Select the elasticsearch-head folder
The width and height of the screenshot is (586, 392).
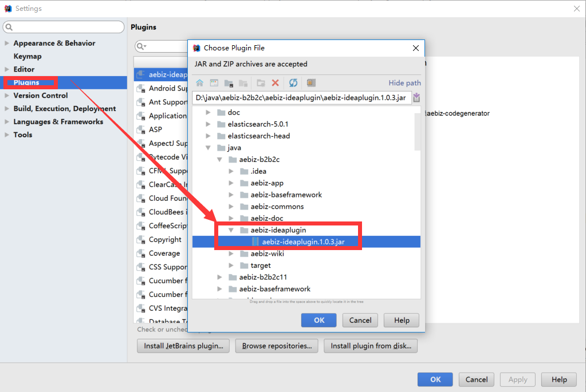click(x=258, y=136)
